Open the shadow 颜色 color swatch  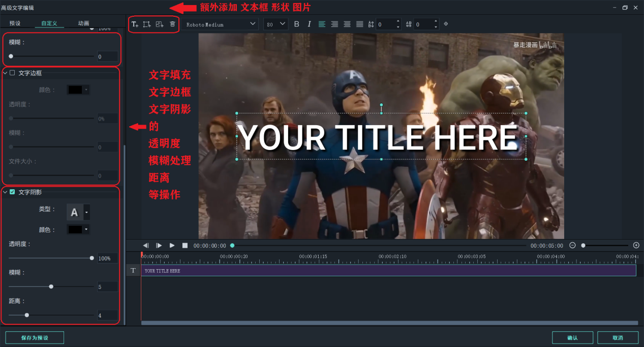78,229
